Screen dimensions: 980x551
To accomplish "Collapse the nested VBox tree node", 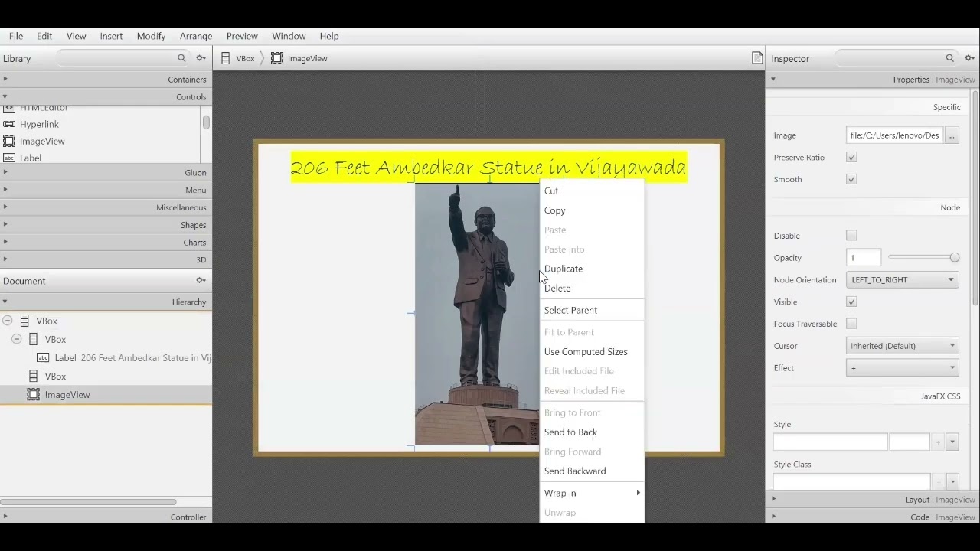I will [16, 339].
